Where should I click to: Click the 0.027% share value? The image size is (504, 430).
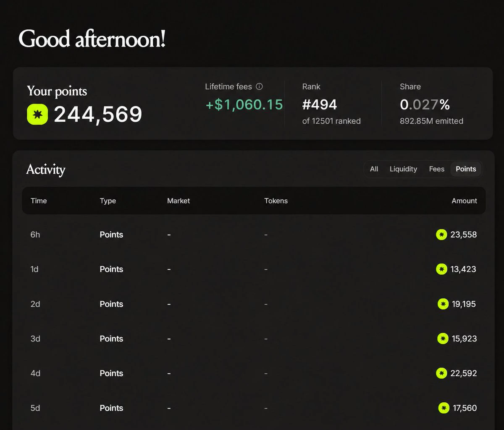(x=425, y=104)
